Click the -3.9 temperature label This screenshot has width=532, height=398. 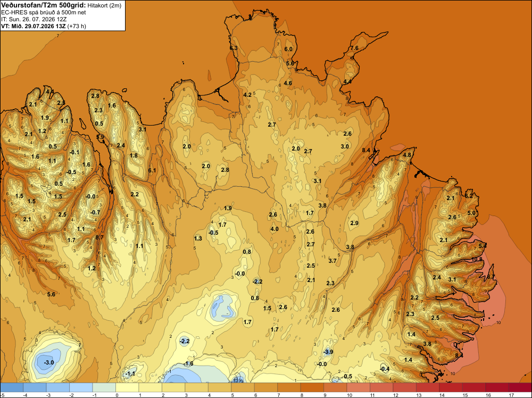click(x=328, y=352)
